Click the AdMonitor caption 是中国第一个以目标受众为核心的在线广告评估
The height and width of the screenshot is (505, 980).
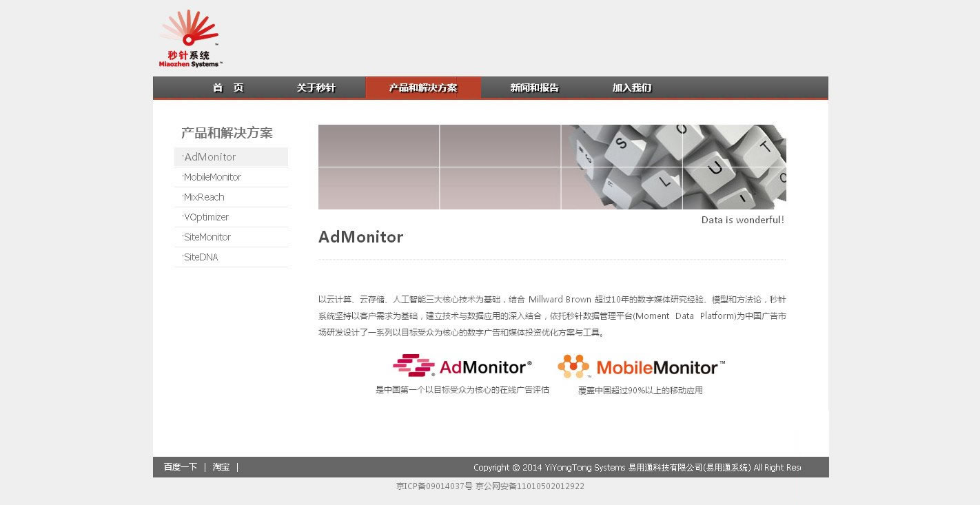(462, 390)
